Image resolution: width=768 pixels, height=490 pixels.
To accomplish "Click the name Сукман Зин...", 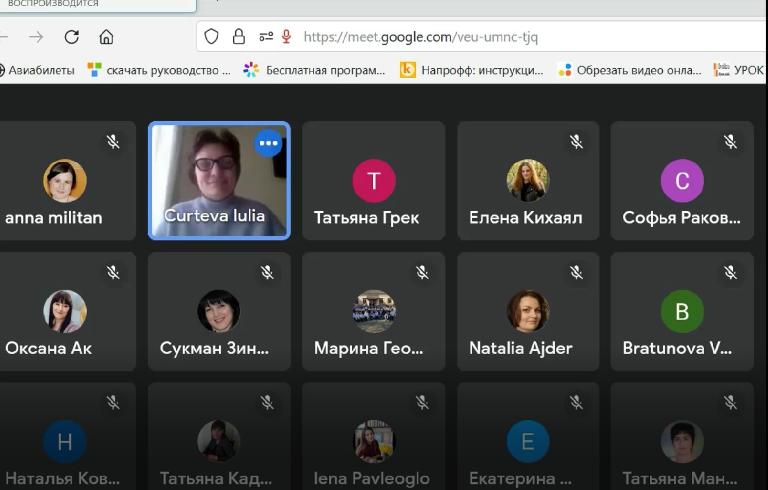I will (x=214, y=348).
